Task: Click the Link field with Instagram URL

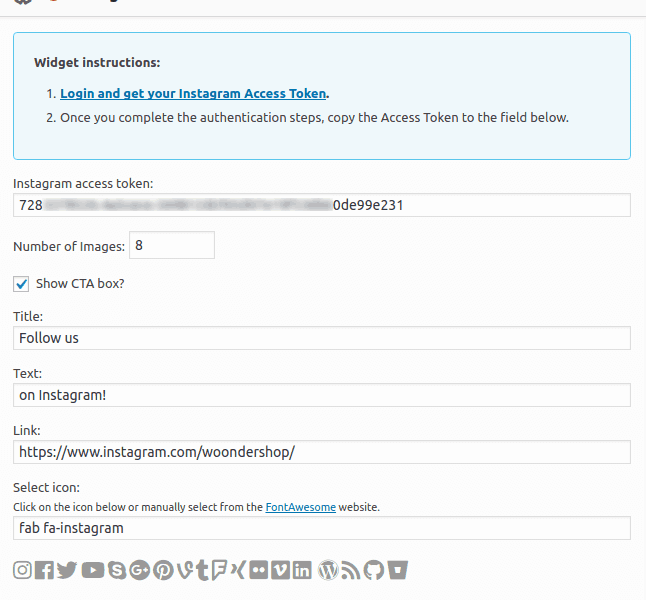Action: 321,452
